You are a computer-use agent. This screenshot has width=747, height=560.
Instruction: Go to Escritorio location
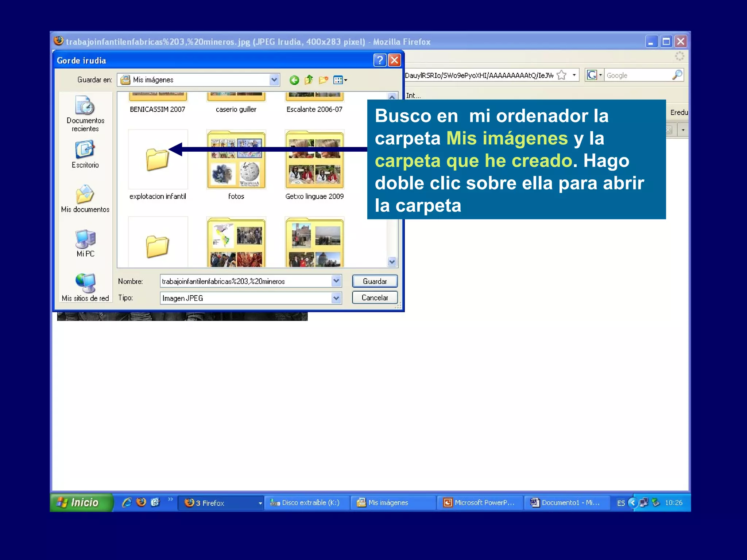85,155
